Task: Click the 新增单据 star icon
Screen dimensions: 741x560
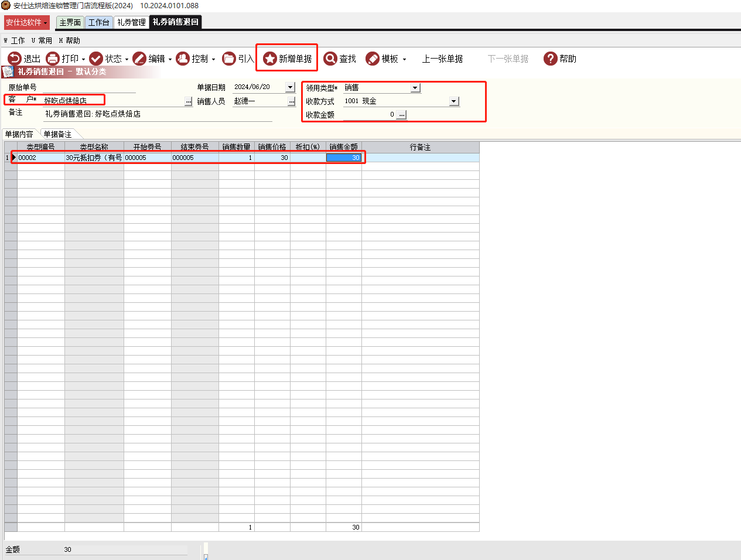Action: click(x=269, y=59)
